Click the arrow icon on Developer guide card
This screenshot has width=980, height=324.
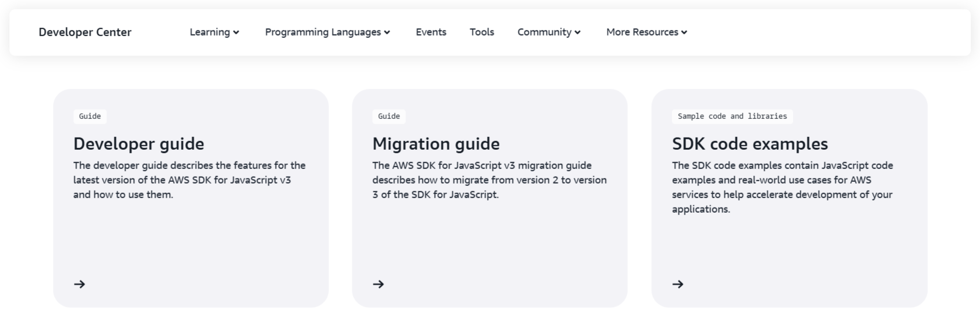pos(80,284)
